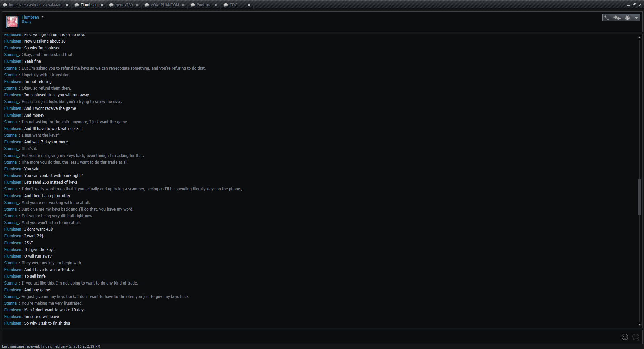Click Flumbsen's profile avatar
Image resolution: width=644 pixels, height=349 pixels.
(12, 22)
